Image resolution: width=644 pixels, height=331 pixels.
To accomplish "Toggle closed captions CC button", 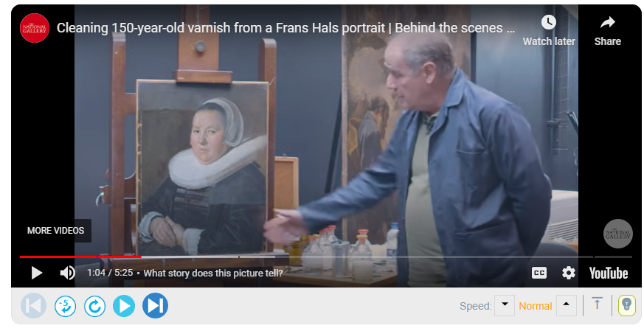I will click(539, 273).
